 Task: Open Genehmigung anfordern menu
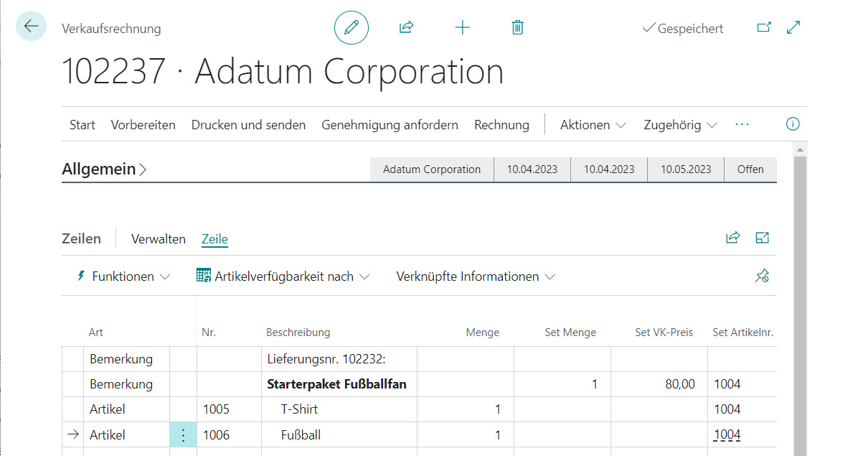(x=390, y=125)
